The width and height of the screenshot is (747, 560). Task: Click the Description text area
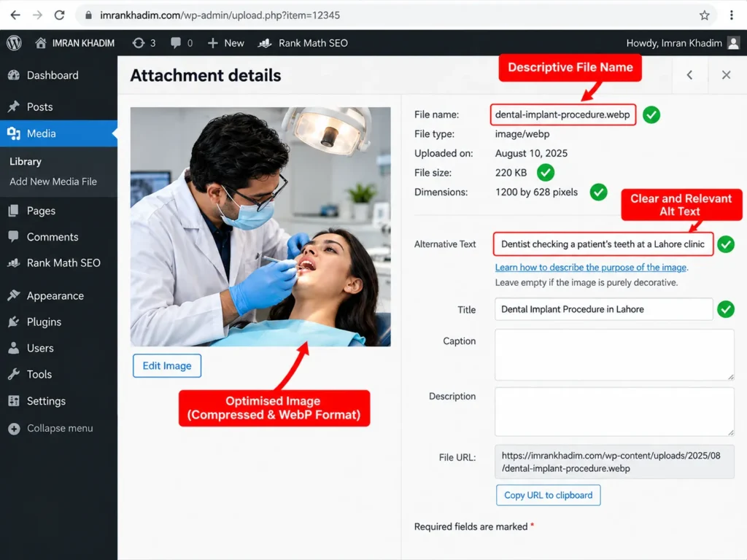pyautogui.click(x=614, y=412)
